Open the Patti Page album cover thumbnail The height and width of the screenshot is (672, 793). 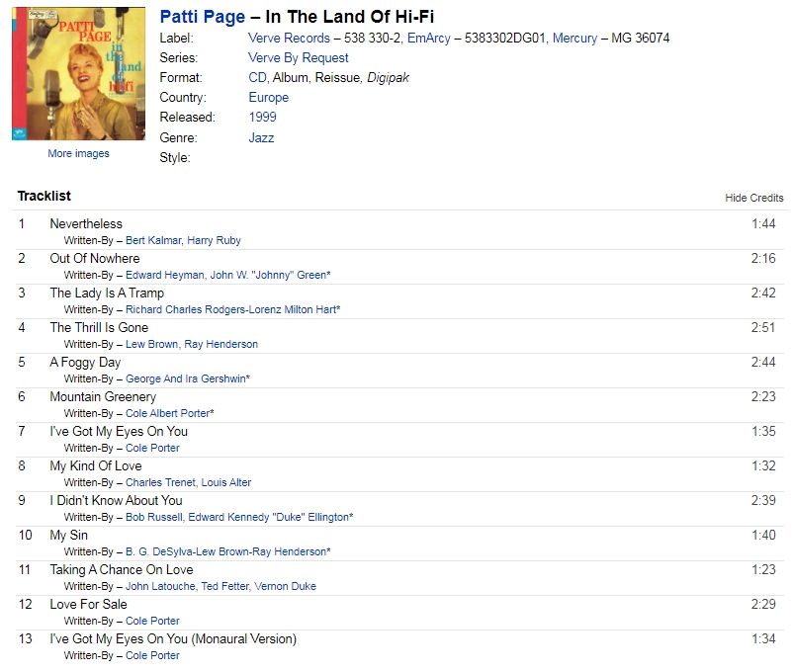point(78,74)
